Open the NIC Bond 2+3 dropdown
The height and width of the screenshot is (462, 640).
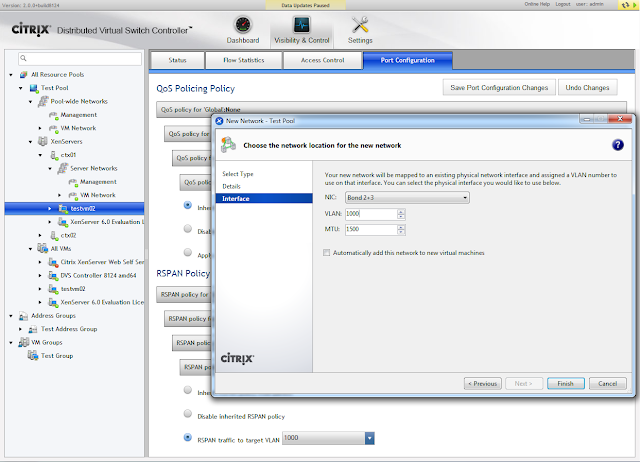pyautogui.click(x=407, y=198)
